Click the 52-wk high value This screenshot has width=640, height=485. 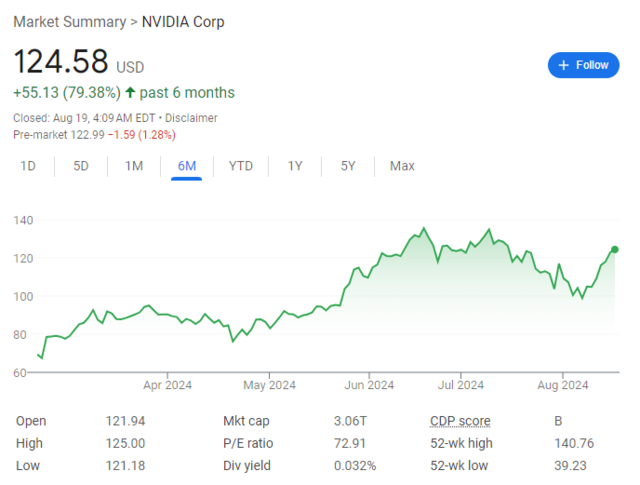(x=573, y=443)
